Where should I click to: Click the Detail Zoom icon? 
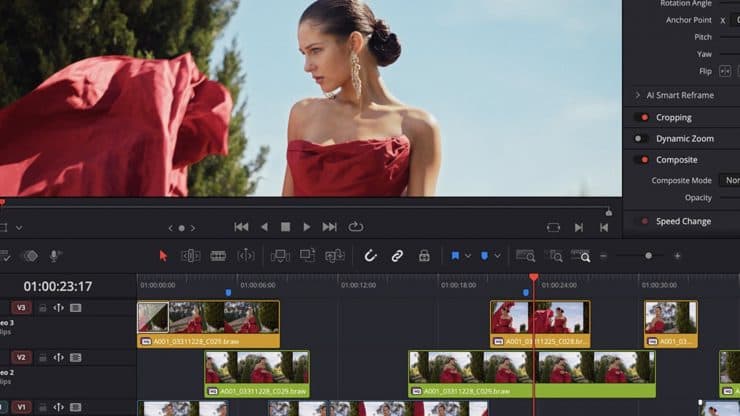point(554,256)
